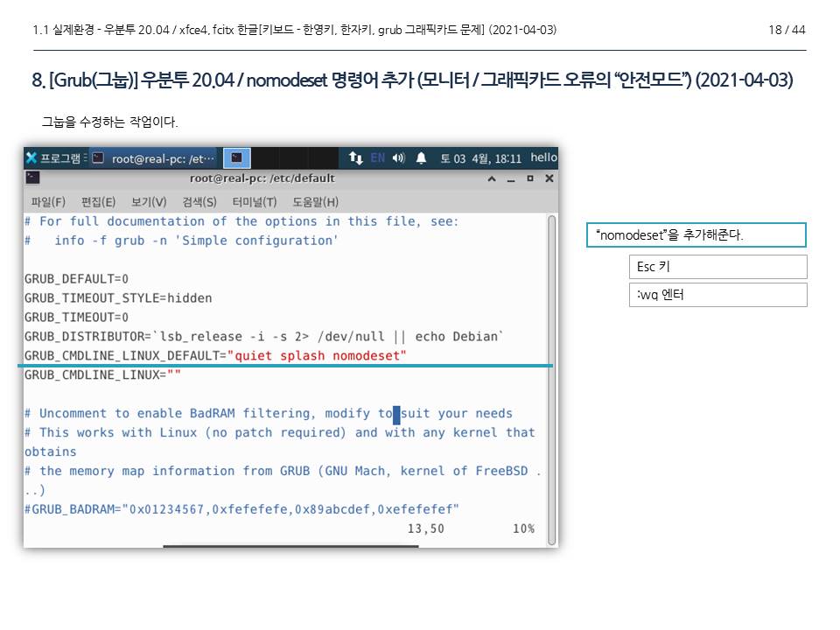
Task: Click the "info -f grub" comment line
Action: (181, 241)
